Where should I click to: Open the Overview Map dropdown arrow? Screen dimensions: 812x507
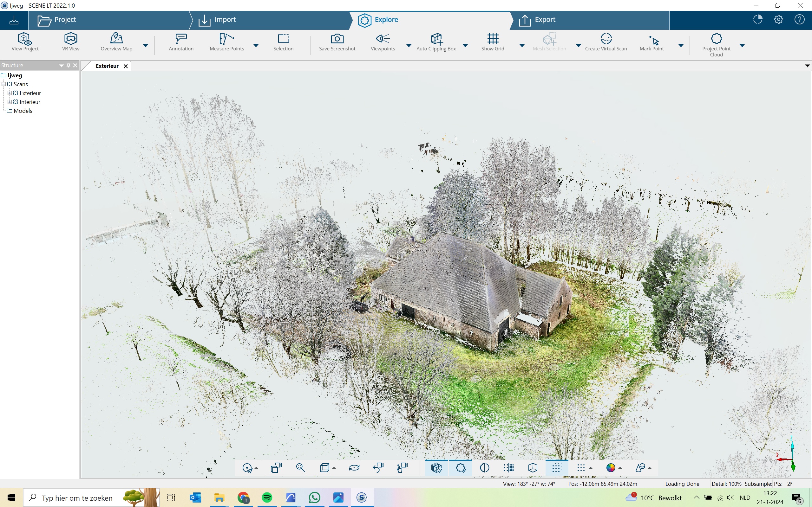(146, 45)
